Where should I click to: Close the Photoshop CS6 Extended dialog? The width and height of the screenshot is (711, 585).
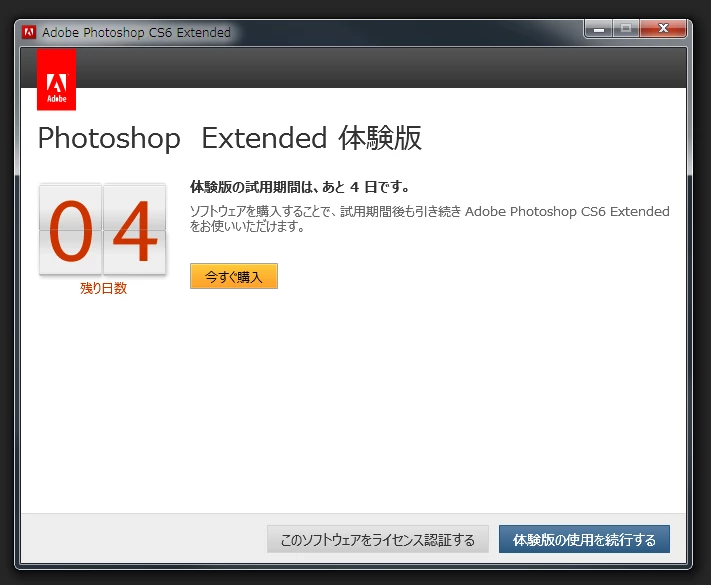coord(663,29)
